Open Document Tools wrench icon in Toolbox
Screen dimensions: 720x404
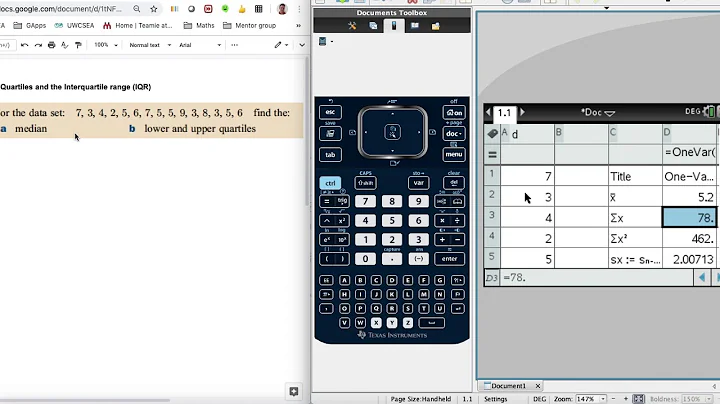352,26
